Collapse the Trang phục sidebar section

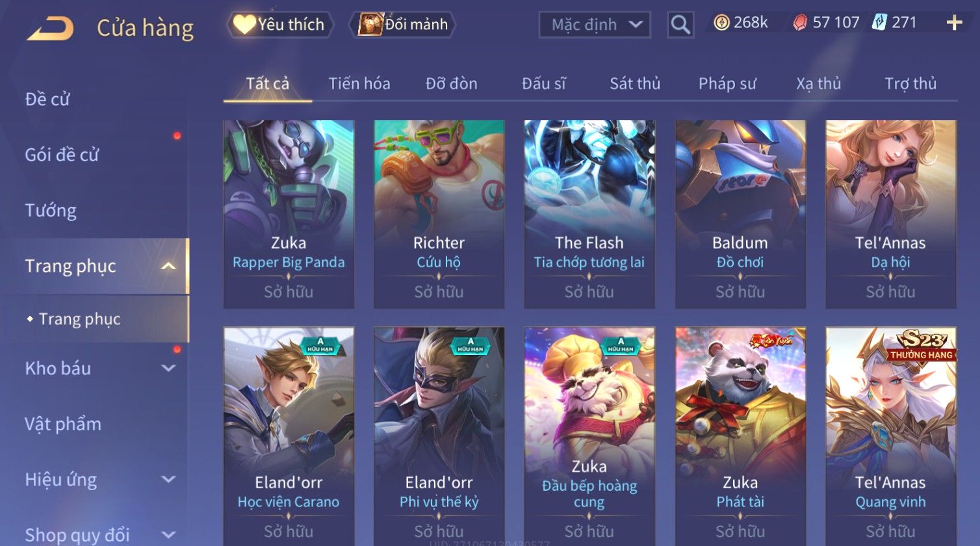[168, 266]
